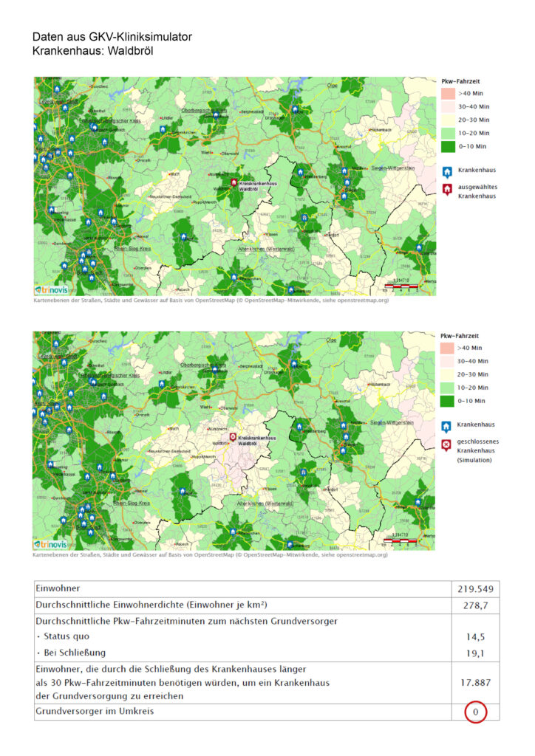Click the red ausgewähltes Krankenhaus legend icon

[447, 189]
